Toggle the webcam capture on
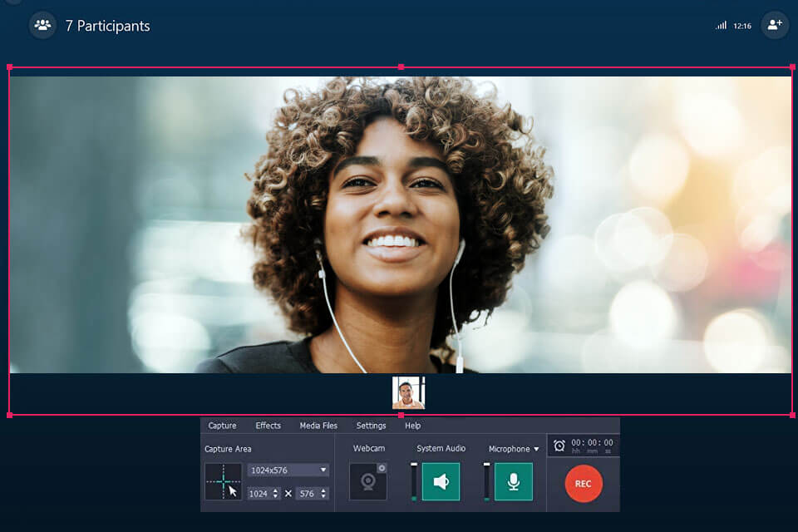 (x=368, y=481)
